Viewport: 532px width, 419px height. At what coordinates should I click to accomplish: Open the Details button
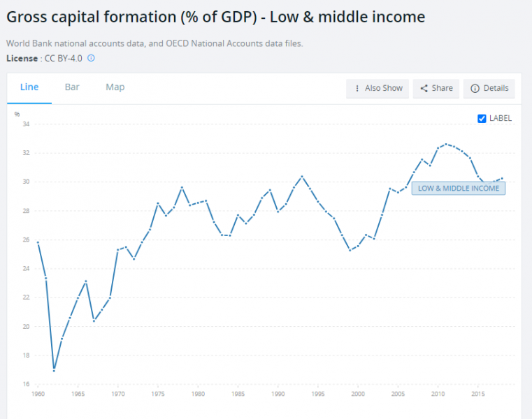point(489,89)
